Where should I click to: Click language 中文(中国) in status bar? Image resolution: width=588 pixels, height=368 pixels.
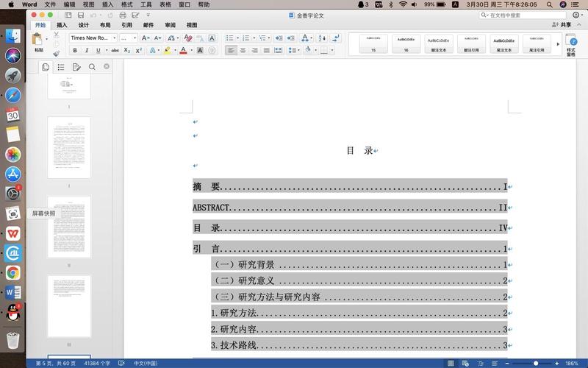coord(146,364)
